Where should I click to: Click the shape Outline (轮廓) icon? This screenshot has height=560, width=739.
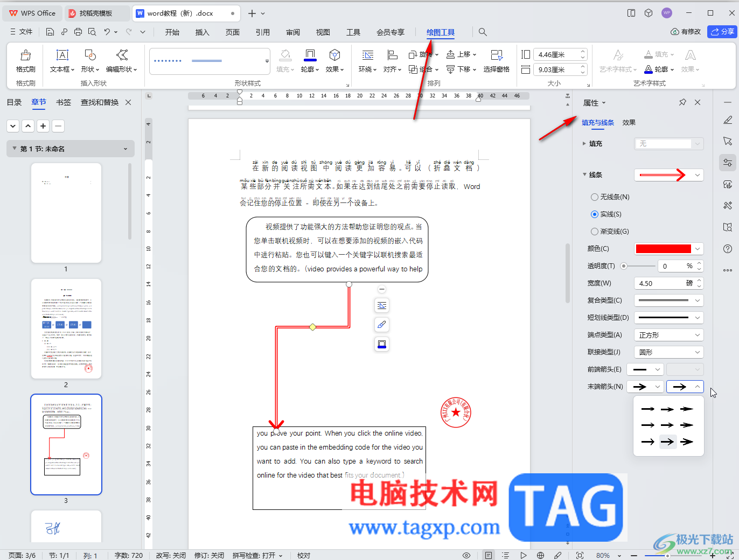point(310,55)
